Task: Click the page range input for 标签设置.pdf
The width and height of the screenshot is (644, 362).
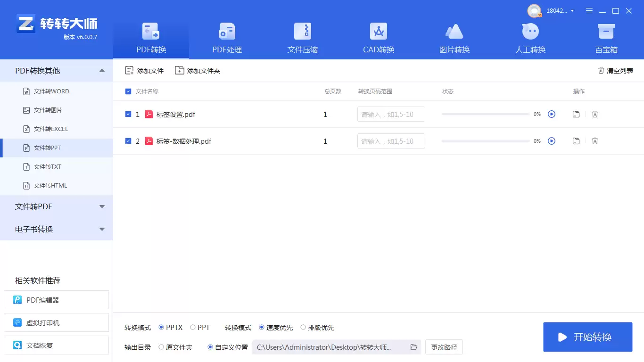Action: [391, 114]
